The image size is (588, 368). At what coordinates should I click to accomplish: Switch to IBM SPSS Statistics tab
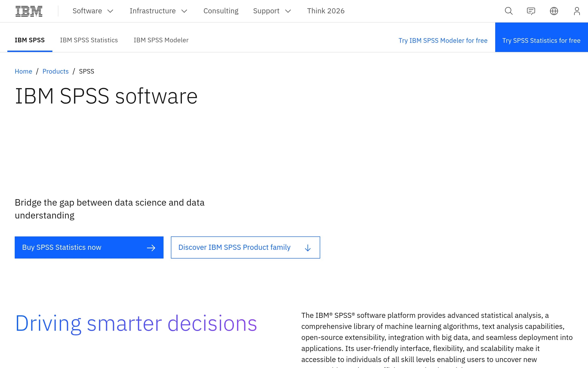89,40
